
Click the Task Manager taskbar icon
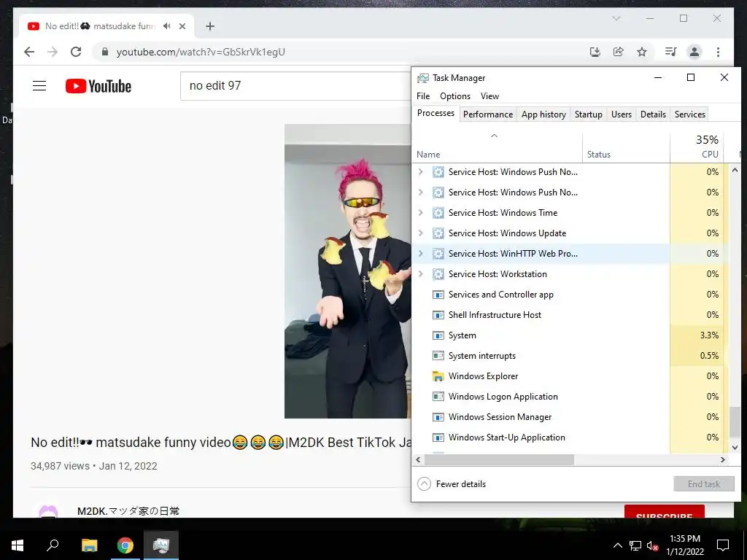tap(161, 545)
